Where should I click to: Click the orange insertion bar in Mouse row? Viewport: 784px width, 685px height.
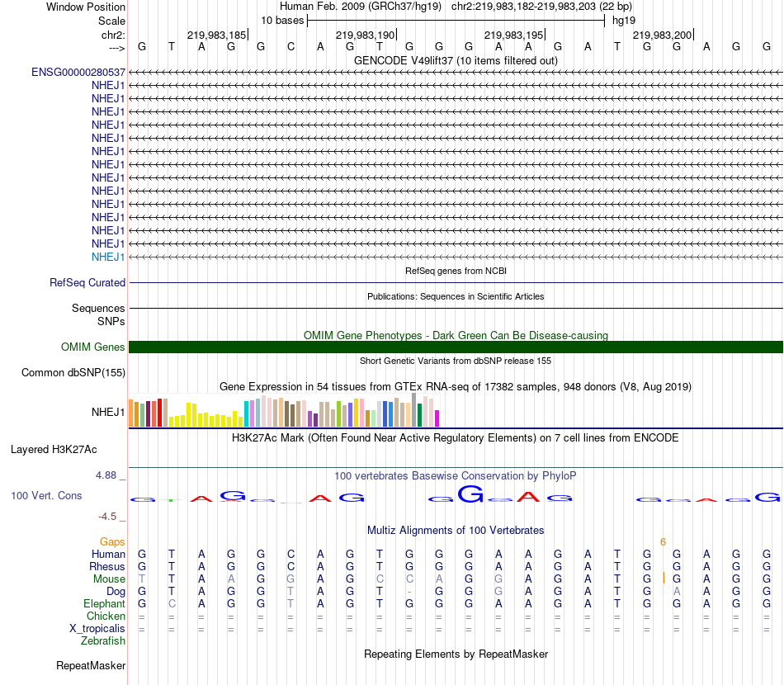664,579
